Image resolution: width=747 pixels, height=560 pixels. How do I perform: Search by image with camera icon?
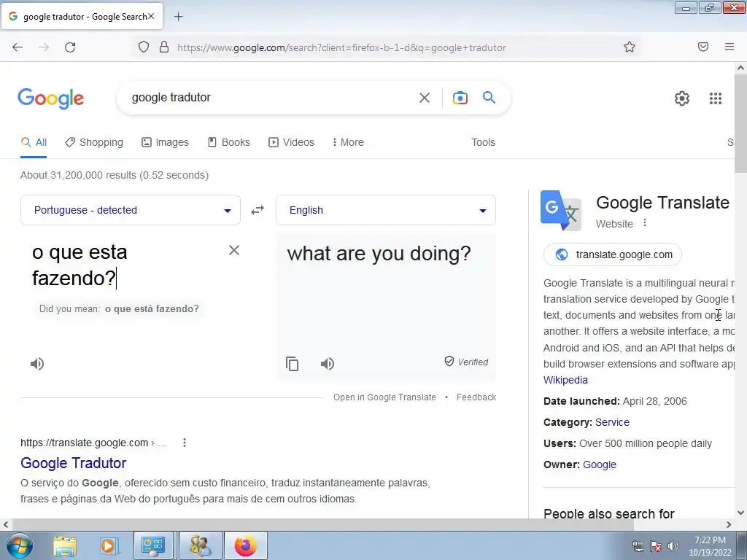click(x=460, y=98)
